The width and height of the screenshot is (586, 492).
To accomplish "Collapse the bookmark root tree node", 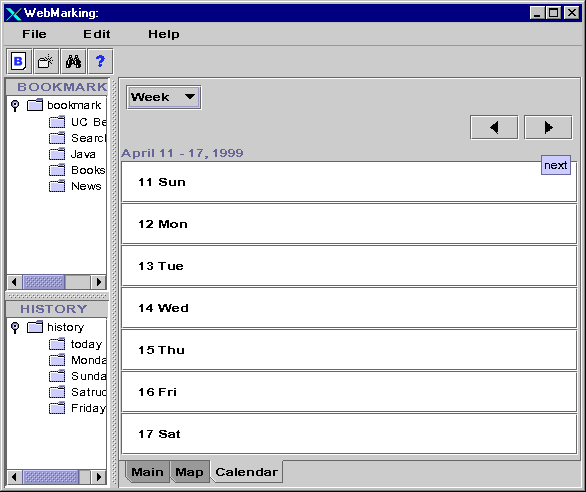I will point(15,105).
